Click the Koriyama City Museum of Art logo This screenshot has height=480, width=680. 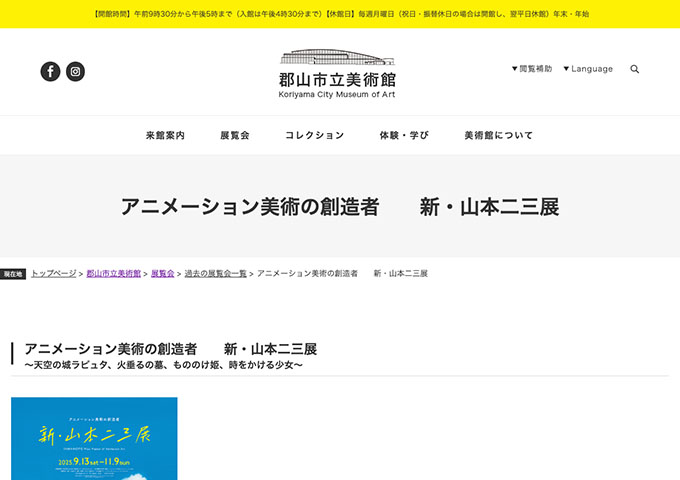pos(337,74)
